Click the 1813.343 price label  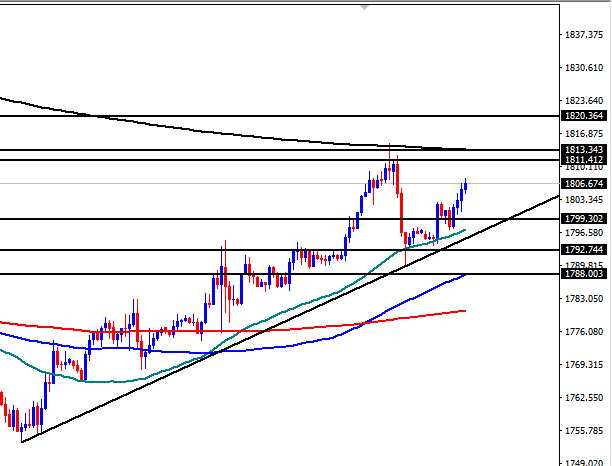click(584, 149)
